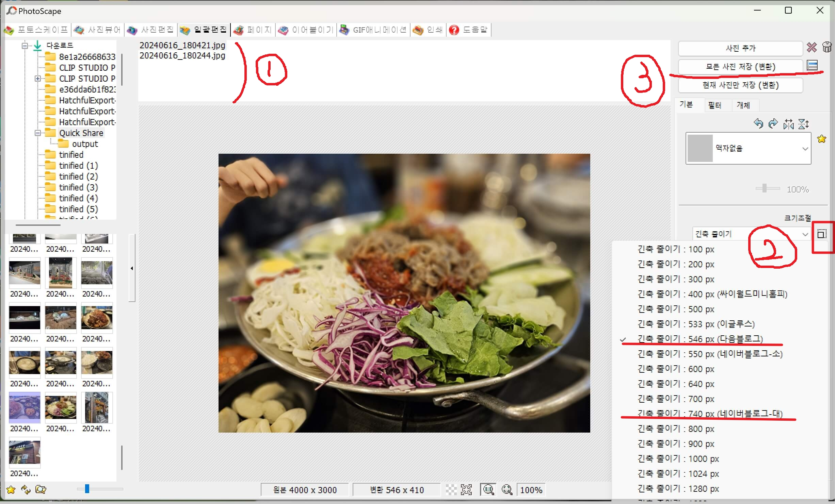Click the pink X remove-photo icon
Image resolution: width=835 pixels, height=504 pixels.
812,48
